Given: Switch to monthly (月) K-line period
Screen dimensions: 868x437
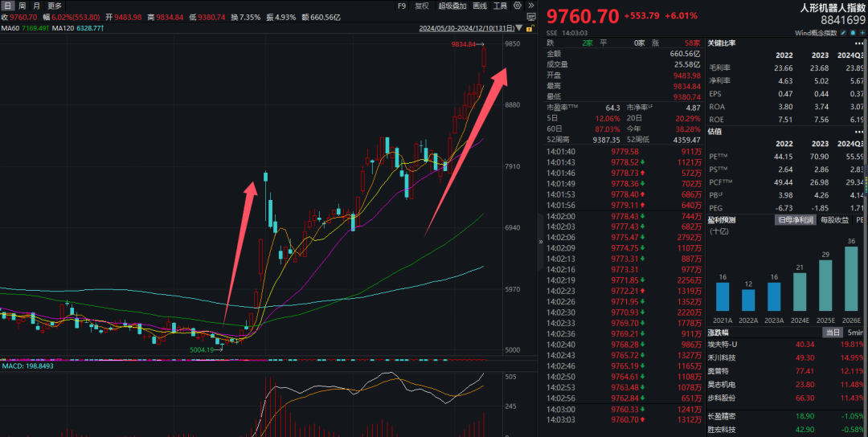Looking at the screenshot, I should (36, 6).
